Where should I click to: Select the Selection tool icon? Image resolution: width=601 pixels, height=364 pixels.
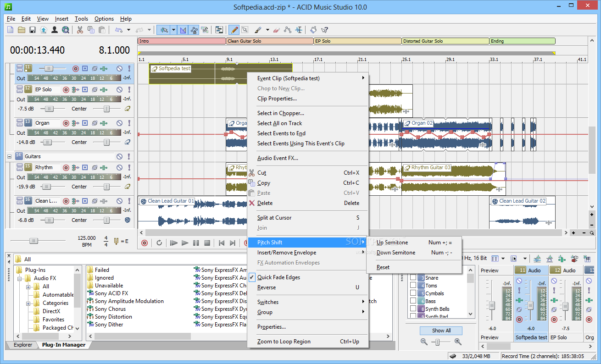point(245,30)
